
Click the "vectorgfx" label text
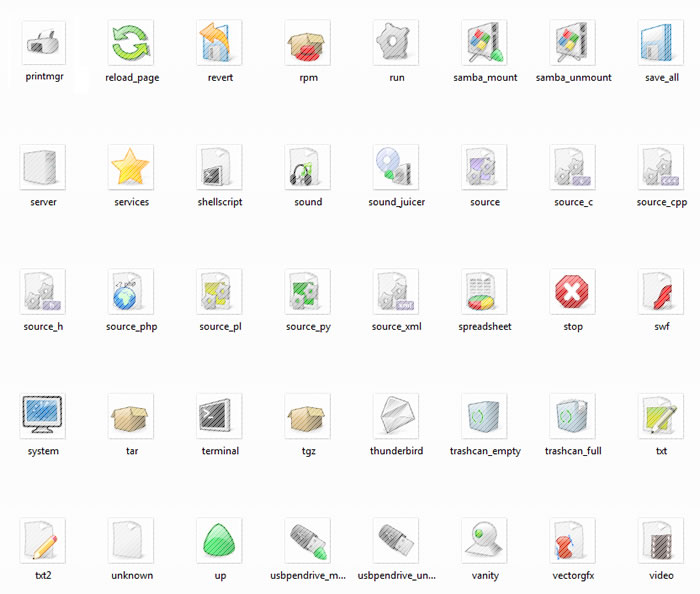[x=573, y=576]
